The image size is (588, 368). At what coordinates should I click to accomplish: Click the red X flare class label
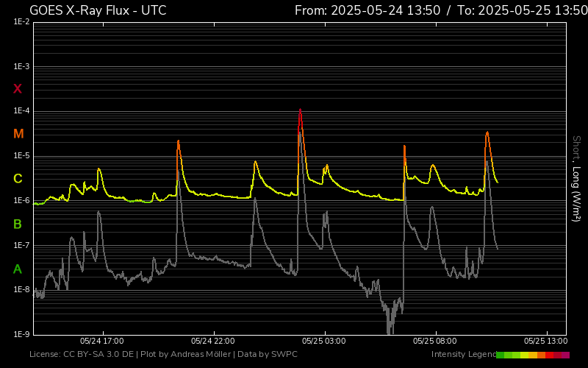(x=18, y=89)
